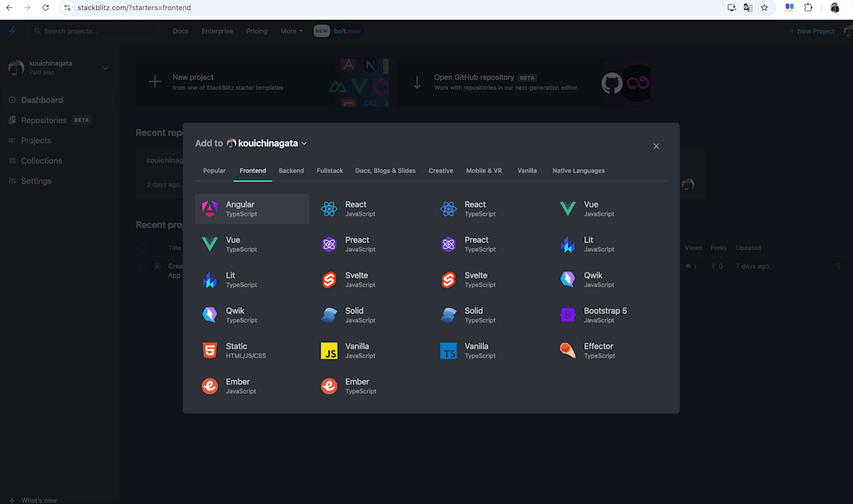Select the Svelte TypeScript icon
853x504 pixels.
pos(449,279)
